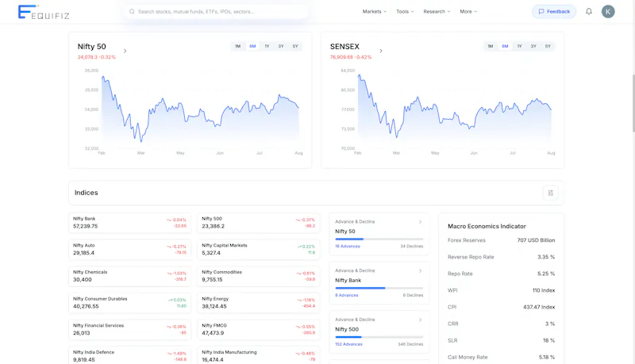Viewport: 635px width, 364px height.
Task: Click in the stocks search field
Action: [217, 12]
